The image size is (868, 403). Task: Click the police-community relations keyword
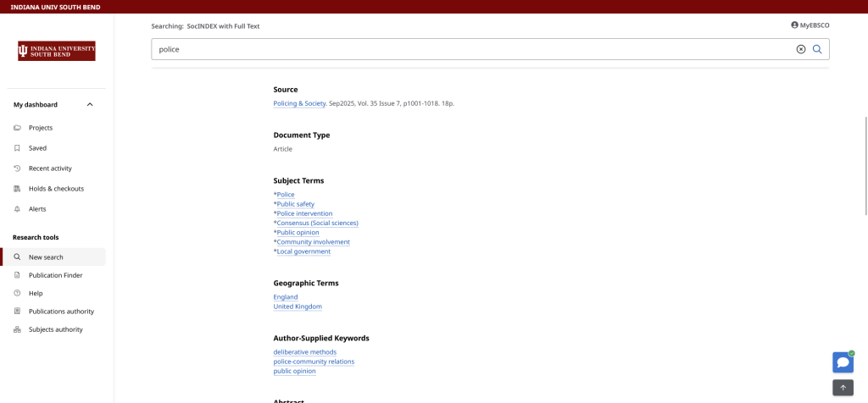click(x=314, y=362)
